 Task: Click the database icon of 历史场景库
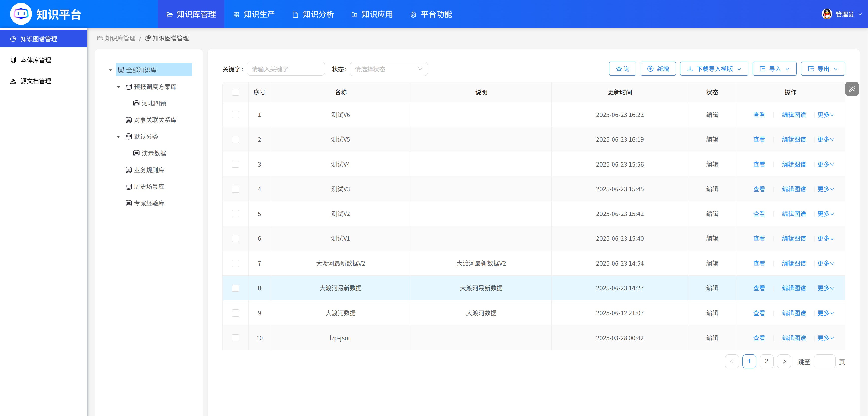[x=128, y=186]
